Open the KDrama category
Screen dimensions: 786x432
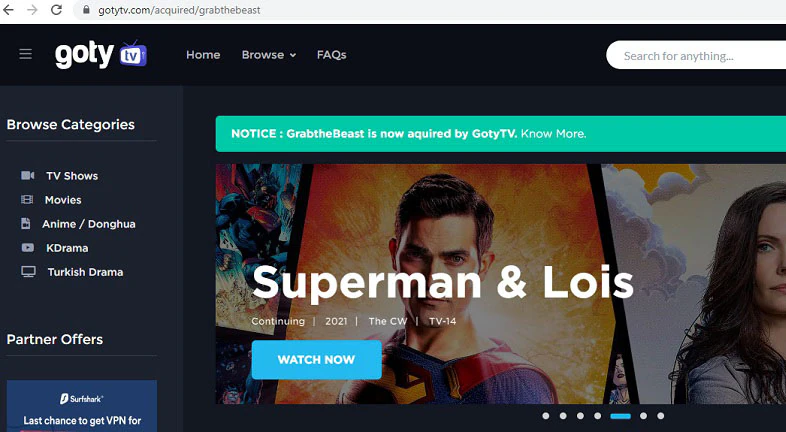(x=67, y=248)
